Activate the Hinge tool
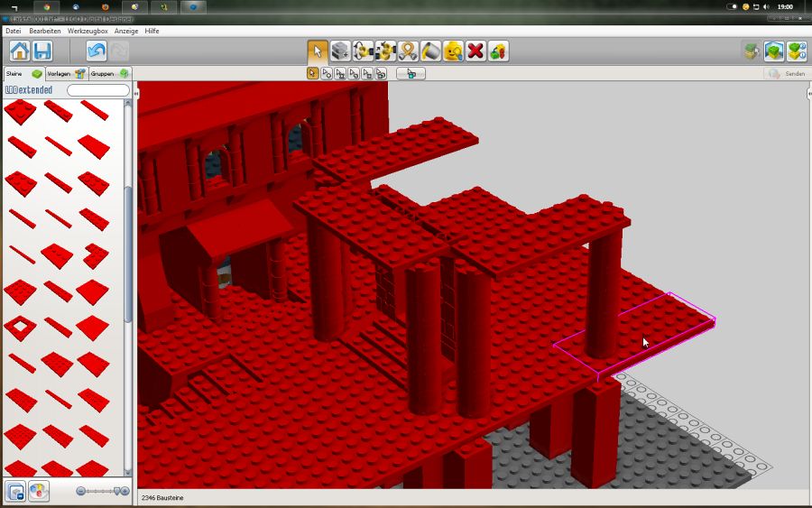The image size is (812, 508). point(363,51)
